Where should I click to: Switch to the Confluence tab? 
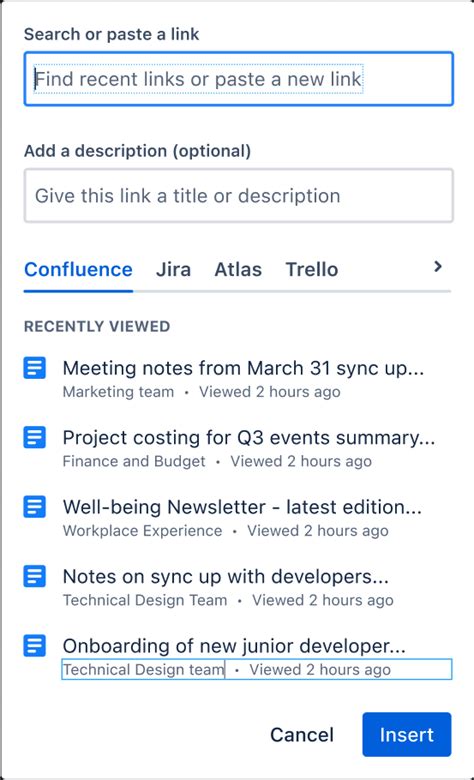coord(78,270)
